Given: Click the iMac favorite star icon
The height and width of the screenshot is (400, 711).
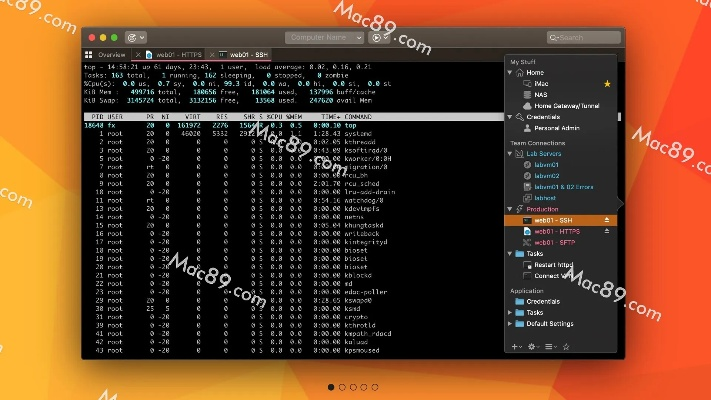Looking at the screenshot, I should (606, 84).
